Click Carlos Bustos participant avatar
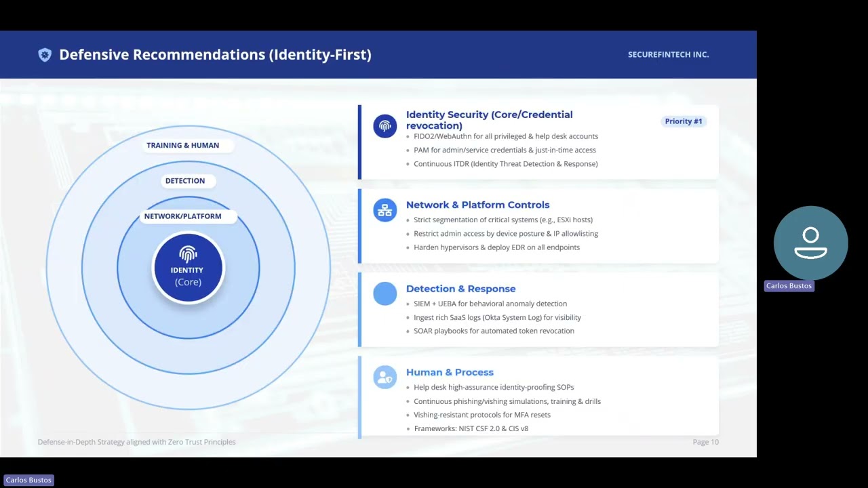Image resolution: width=868 pixels, height=488 pixels. pos(810,243)
